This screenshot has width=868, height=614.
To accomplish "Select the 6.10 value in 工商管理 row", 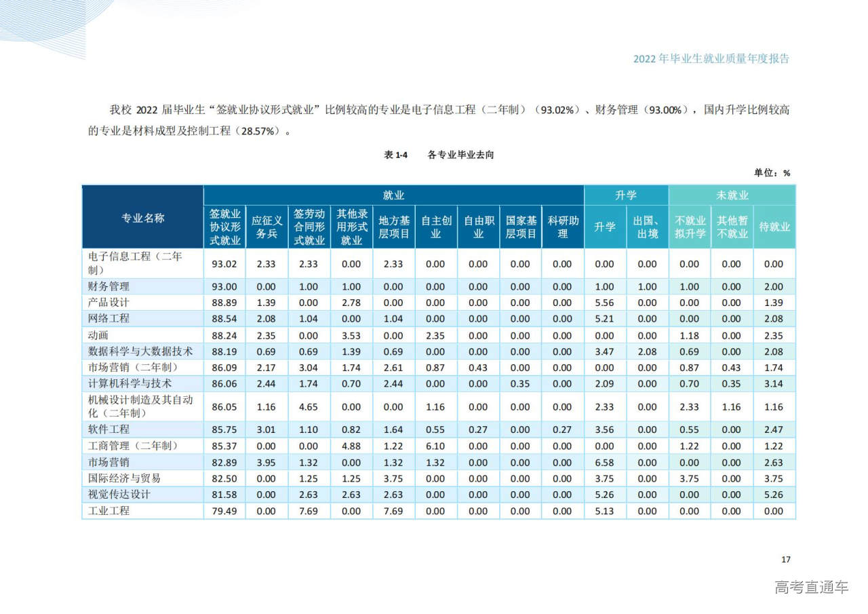I will [435, 446].
